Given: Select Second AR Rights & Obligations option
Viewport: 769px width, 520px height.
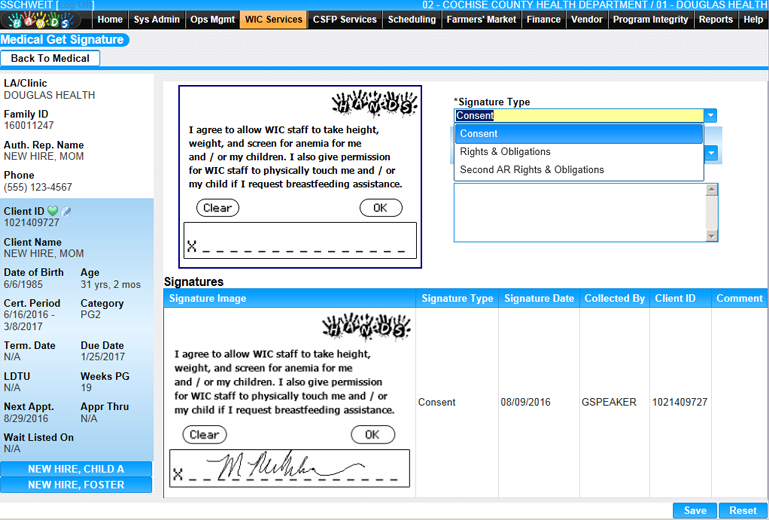Looking at the screenshot, I should (x=531, y=170).
